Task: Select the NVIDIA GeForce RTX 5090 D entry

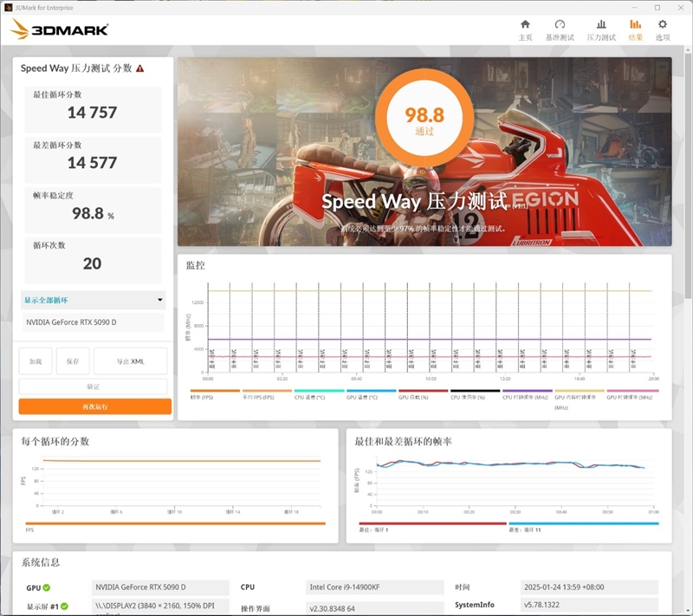Action: tap(93, 321)
